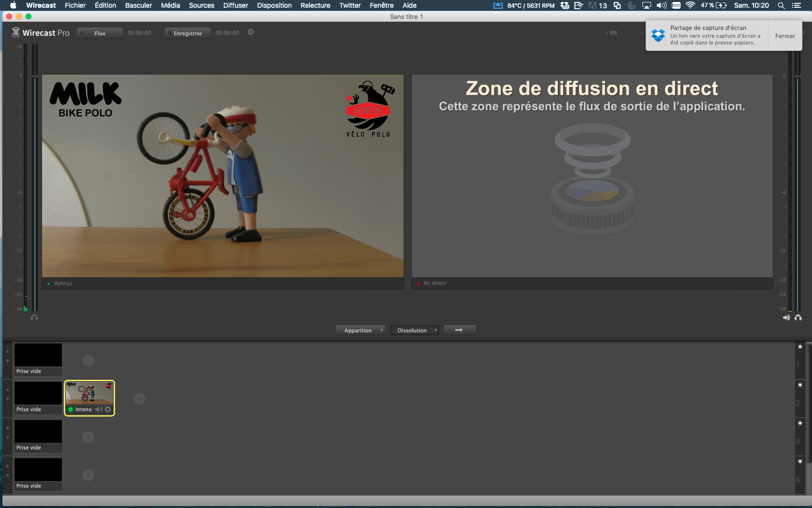Toggle the headphones monitor beside right meter

(x=798, y=318)
